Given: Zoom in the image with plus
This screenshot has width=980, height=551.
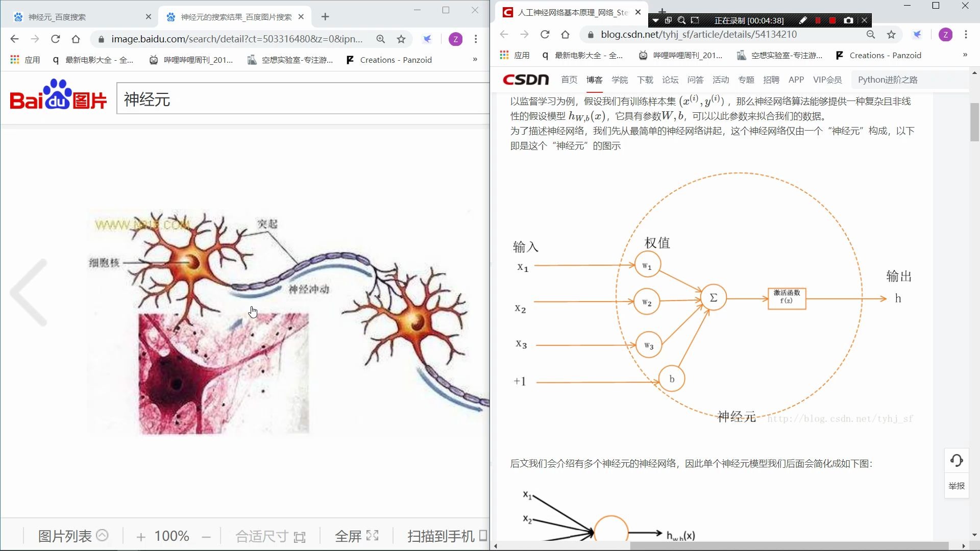Looking at the screenshot, I should pyautogui.click(x=141, y=537).
